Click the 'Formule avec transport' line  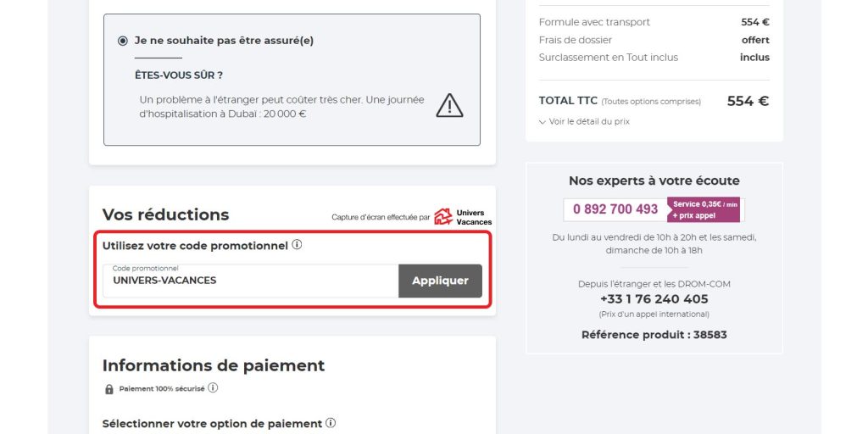click(594, 22)
